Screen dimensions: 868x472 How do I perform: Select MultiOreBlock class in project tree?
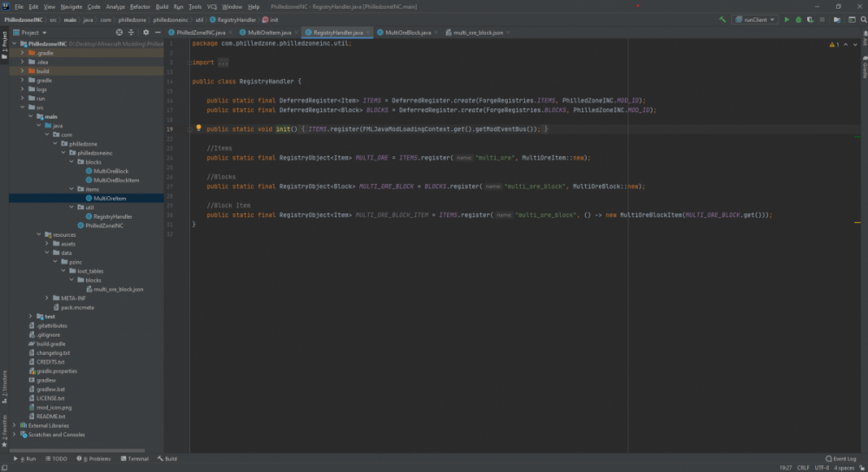[111, 171]
